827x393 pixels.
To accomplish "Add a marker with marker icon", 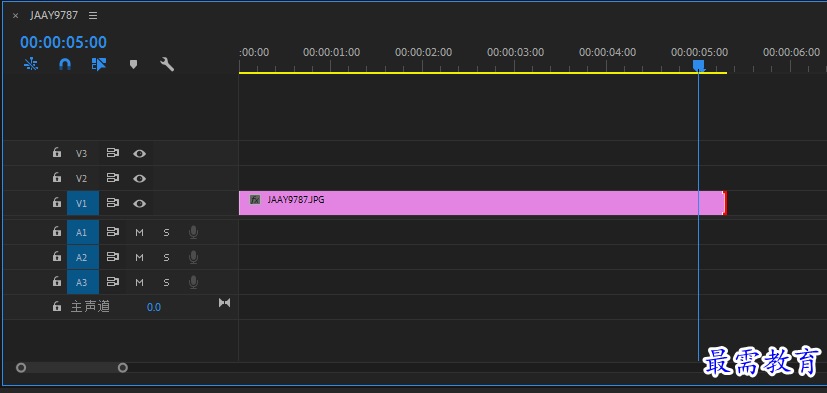I will [133, 64].
